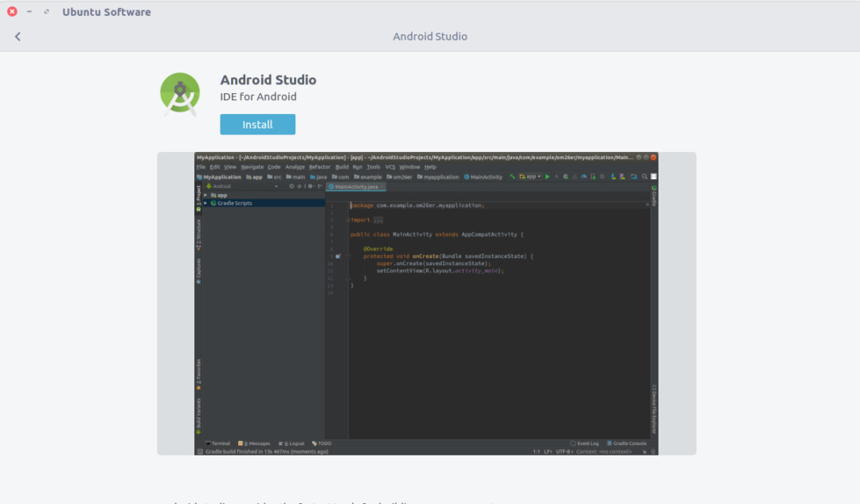Select the MainActivity.java editor tab
Viewport: 860px width, 504px height.
pos(355,186)
